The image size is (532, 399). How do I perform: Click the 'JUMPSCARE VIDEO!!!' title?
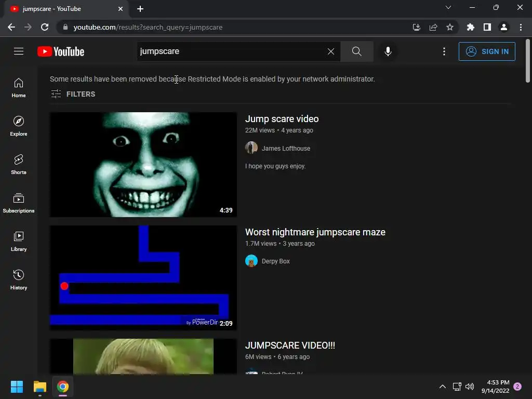[290, 345]
